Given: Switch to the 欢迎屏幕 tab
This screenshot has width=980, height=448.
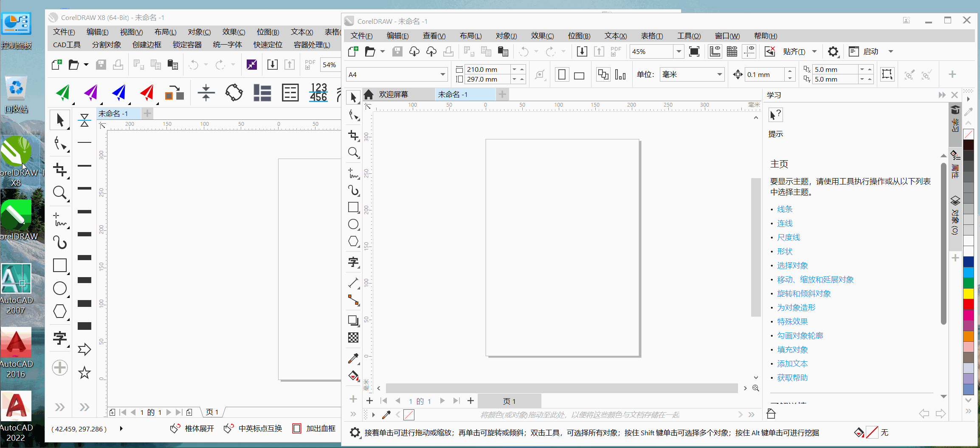Looking at the screenshot, I should (393, 94).
